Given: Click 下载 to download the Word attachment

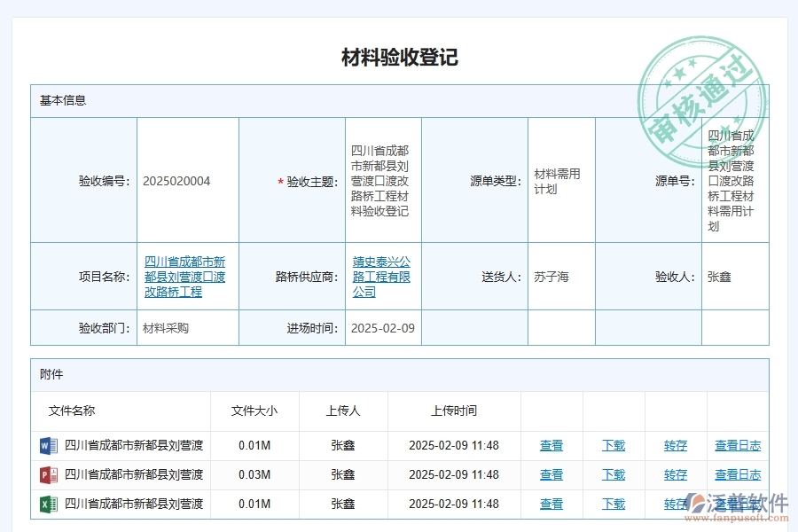Looking at the screenshot, I should click(613, 446).
